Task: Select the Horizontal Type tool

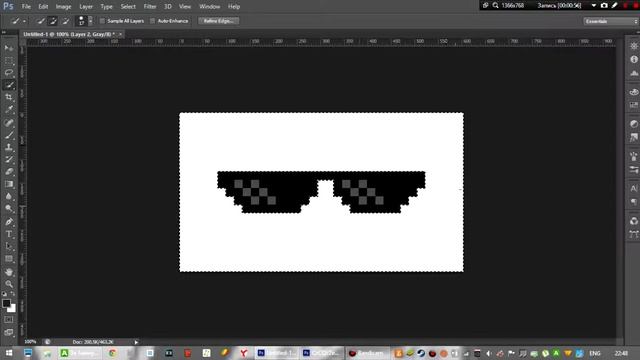Action: click(9, 234)
